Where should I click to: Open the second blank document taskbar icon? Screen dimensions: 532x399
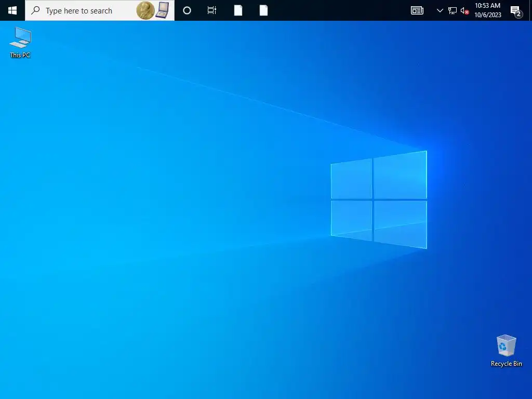pyautogui.click(x=263, y=10)
